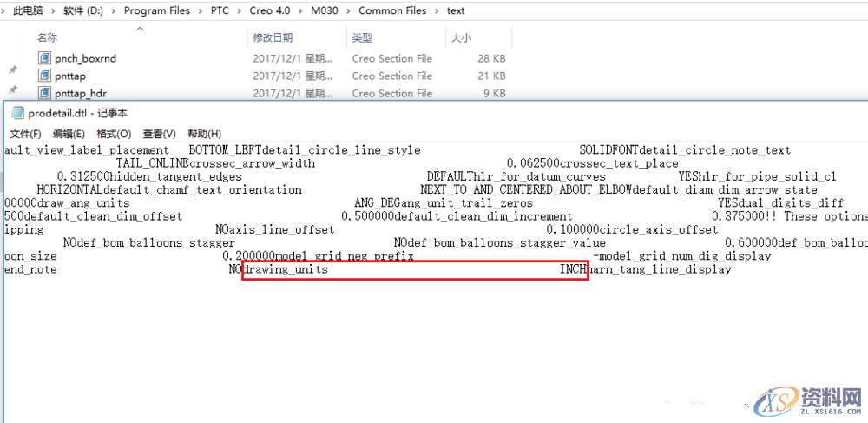The height and width of the screenshot is (423, 868).
Task: Open the 格式(O) menu
Action: tap(113, 134)
